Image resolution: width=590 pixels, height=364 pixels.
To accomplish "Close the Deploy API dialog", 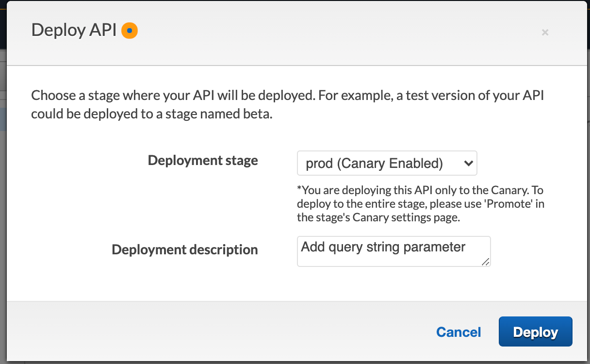I will pos(545,33).
